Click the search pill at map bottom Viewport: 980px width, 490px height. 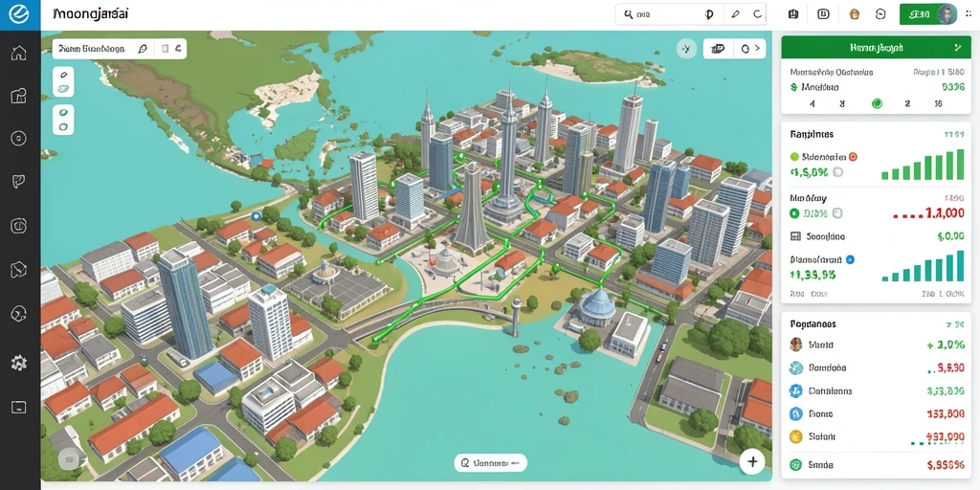click(491, 463)
